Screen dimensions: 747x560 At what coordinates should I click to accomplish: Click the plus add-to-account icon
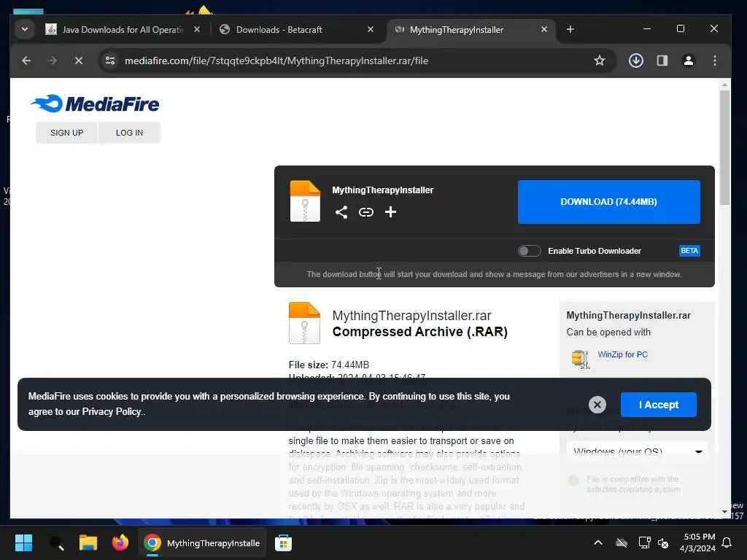point(391,212)
